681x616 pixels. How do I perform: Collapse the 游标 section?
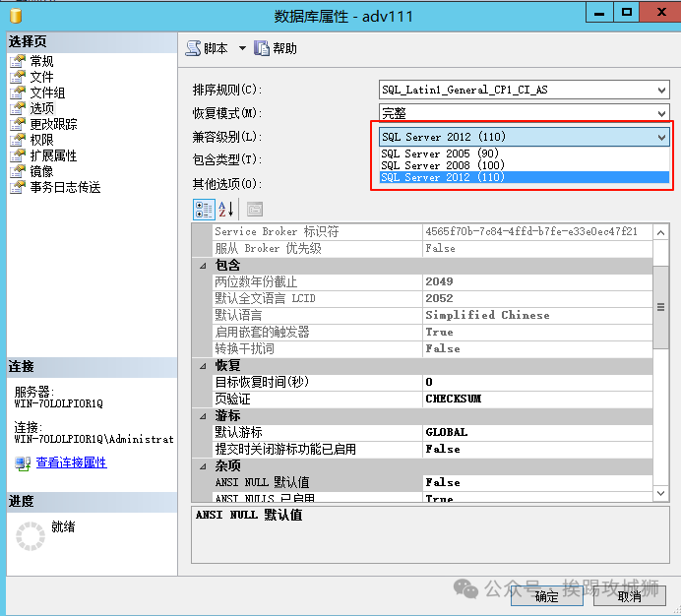(x=203, y=416)
